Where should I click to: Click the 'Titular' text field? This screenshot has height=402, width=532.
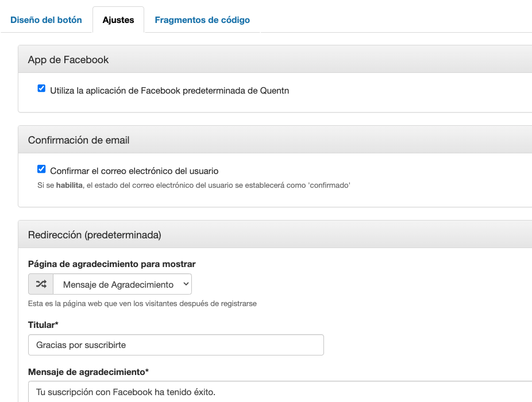click(176, 345)
